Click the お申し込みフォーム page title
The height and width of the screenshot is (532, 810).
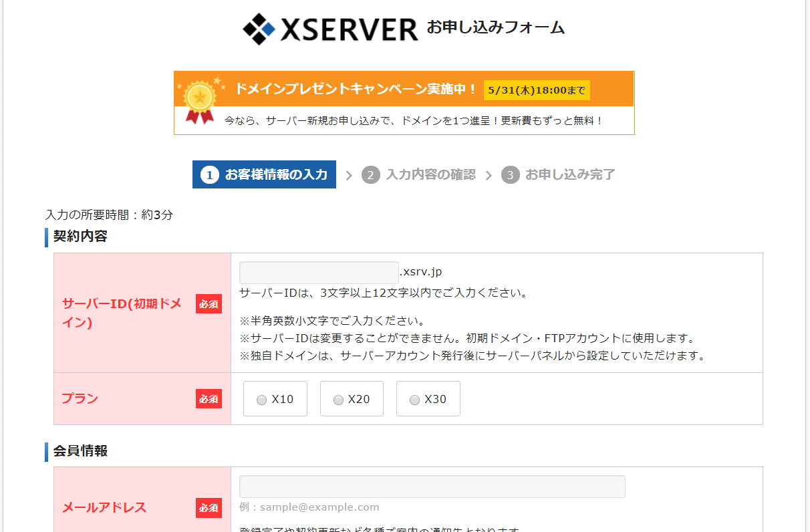pyautogui.click(x=496, y=28)
